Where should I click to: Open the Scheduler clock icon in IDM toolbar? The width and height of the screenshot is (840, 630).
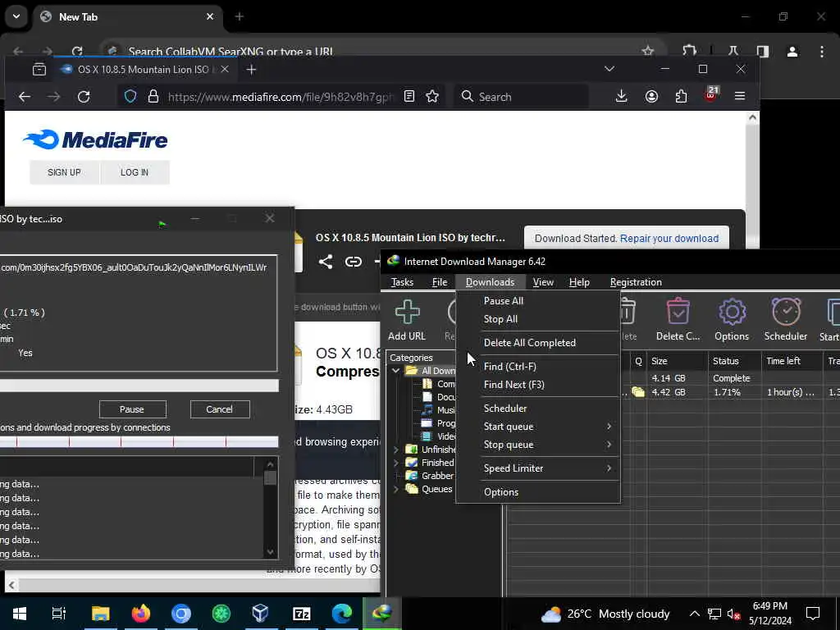coord(785,320)
